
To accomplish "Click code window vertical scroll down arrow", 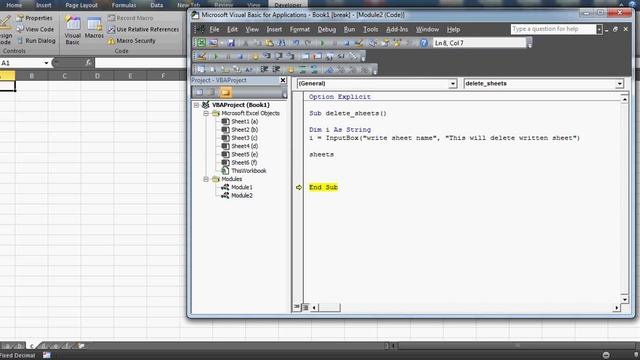I will coord(624,299).
